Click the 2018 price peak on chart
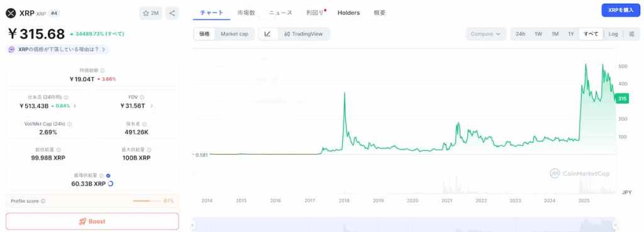 click(344, 93)
